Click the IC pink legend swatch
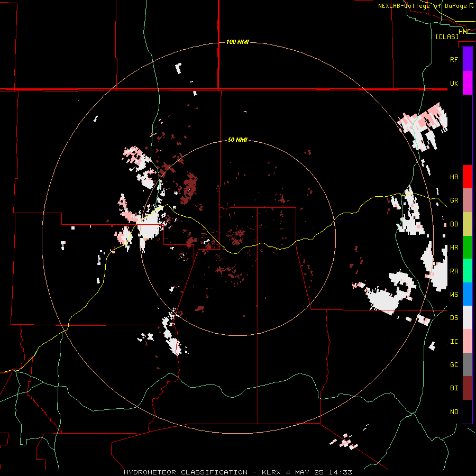 [x=467, y=341]
